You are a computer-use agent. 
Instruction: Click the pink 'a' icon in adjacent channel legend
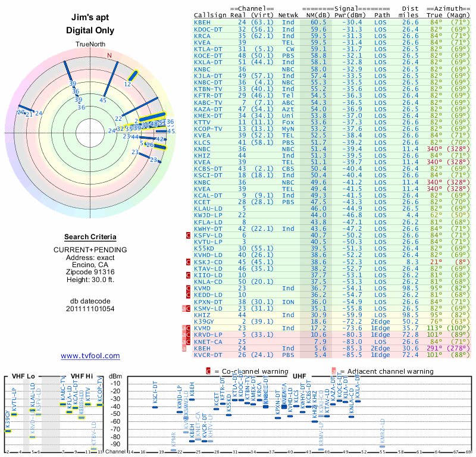(x=334, y=371)
